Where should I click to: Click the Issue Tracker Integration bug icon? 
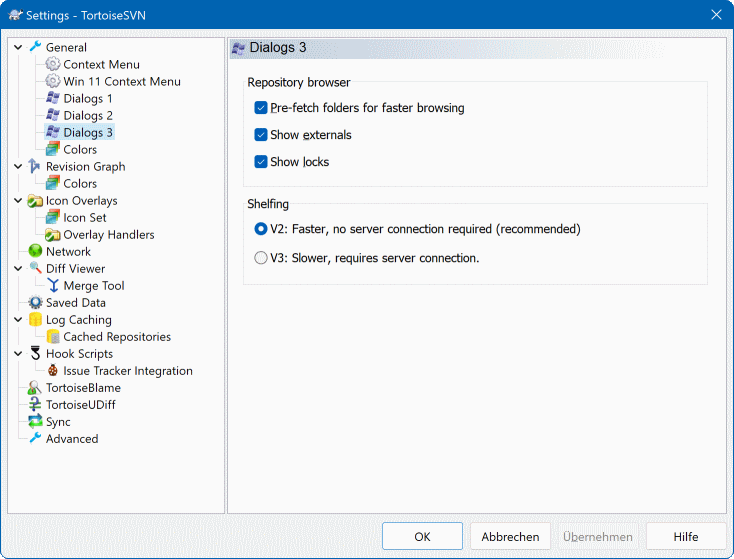click(x=53, y=370)
